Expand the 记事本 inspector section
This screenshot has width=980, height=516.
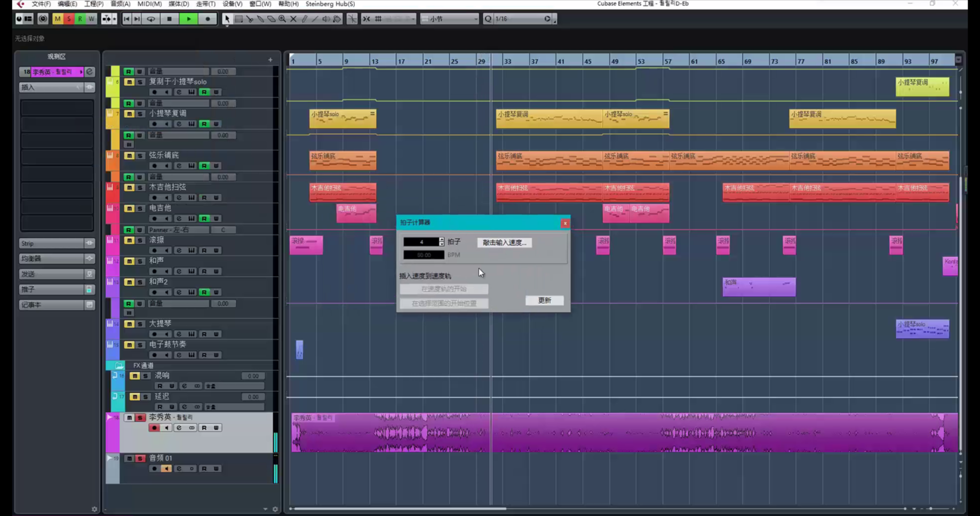point(57,305)
